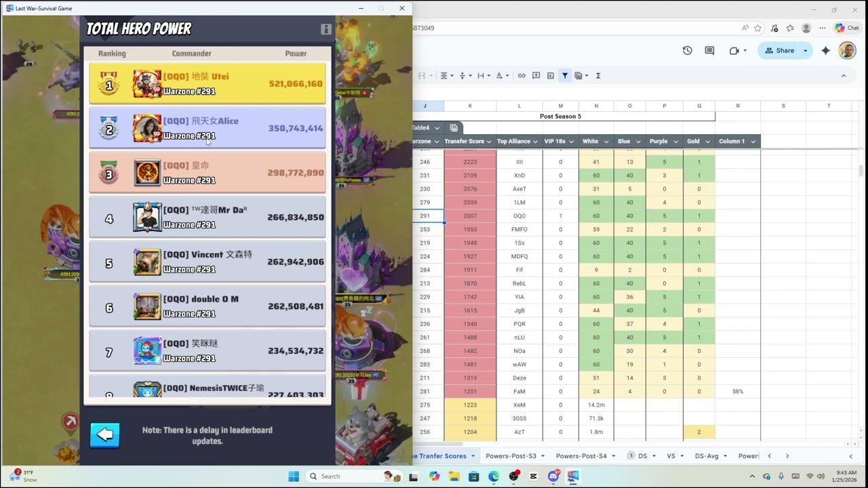The height and width of the screenshot is (488, 868).
Task: Open the Copilot Chat button in browser
Action: [848, 28]
